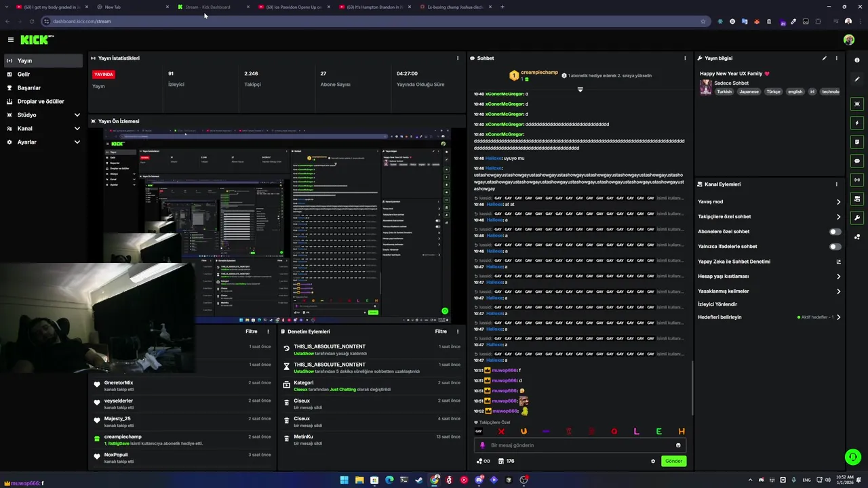Open the Denetim Eylemleri panel options menu
The width and height of the screenshot is (868, 488).
(458, 331)
